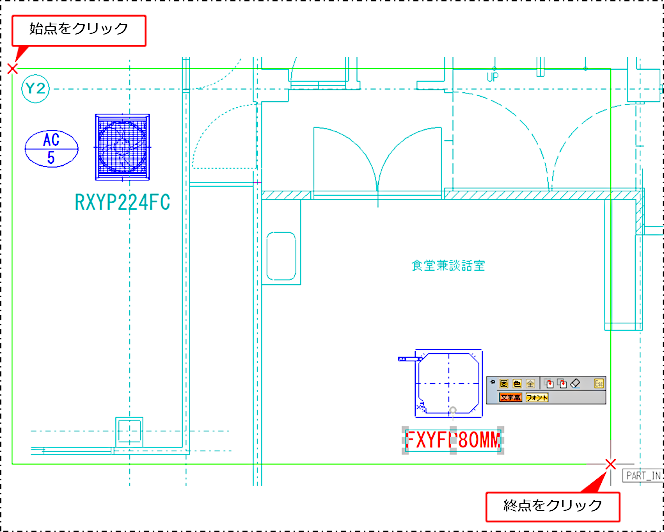Click the 全 icon in floating toolbar

click(530, 384)
